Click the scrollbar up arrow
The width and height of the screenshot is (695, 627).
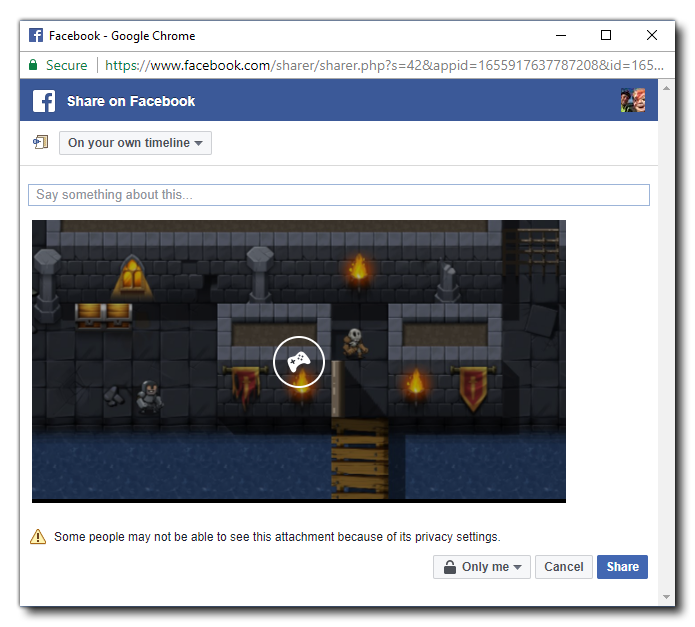[666, 88]
